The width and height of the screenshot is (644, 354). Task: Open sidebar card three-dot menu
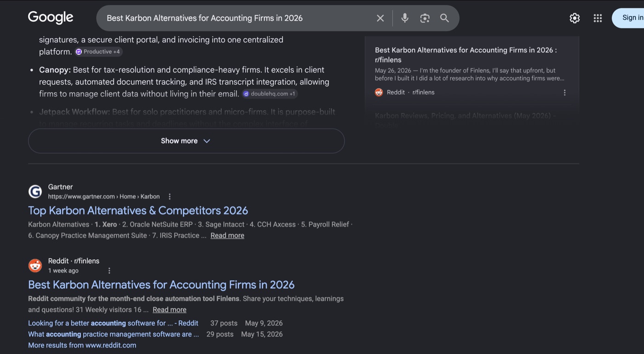564,93
